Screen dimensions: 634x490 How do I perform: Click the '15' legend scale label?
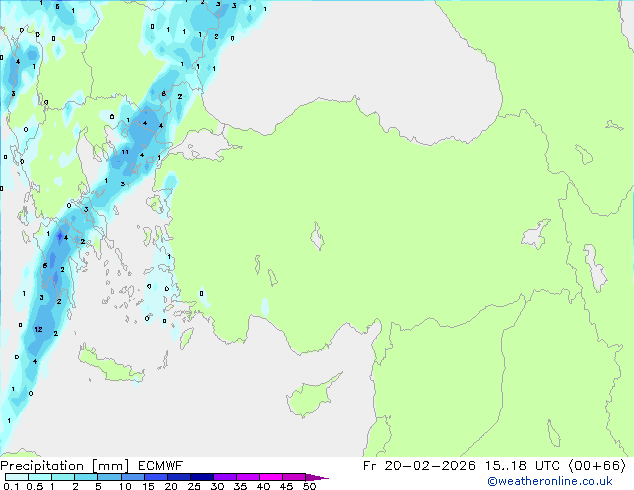(148, 486)
